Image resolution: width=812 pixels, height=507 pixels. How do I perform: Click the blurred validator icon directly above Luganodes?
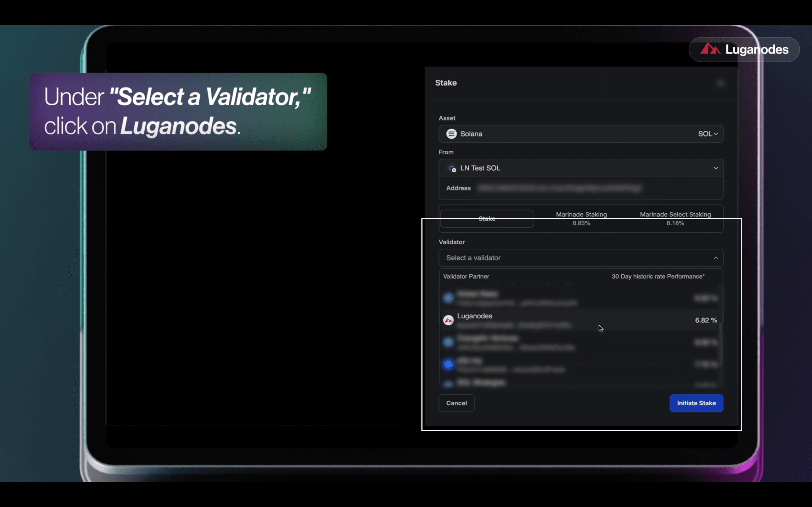(448, 298)
